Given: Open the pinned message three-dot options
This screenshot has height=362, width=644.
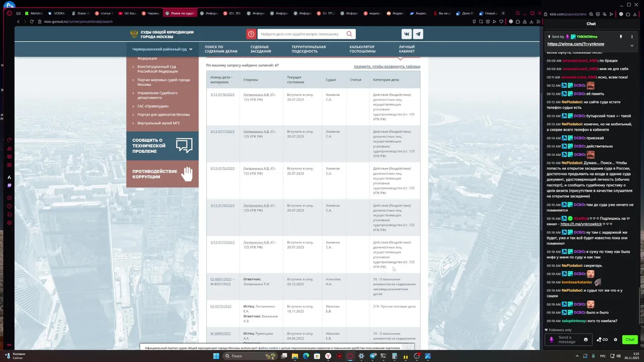Looking at the screenshot, I should click(632, 37).
